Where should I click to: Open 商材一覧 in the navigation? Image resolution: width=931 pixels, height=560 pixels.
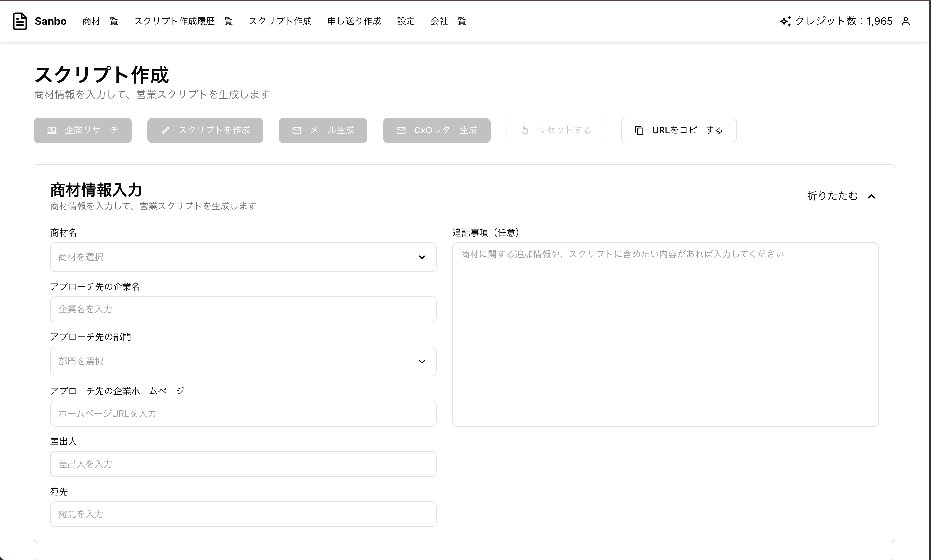[100, 21]
